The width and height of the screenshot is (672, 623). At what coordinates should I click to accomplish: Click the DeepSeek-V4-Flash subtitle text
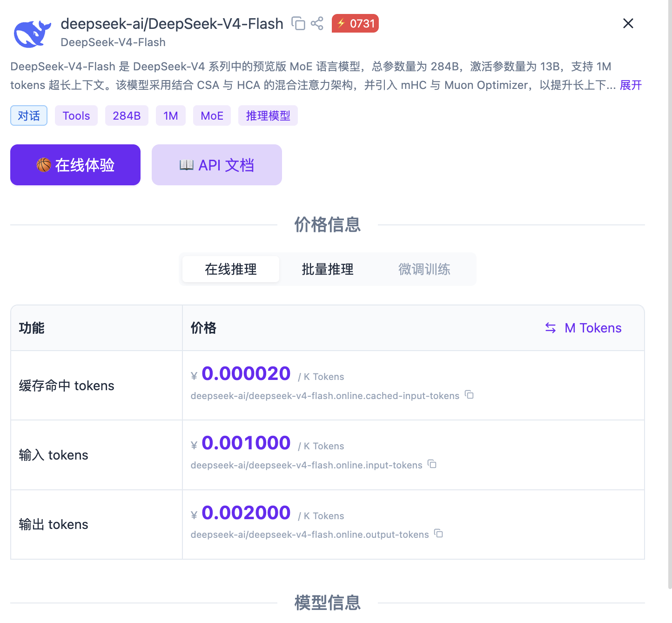pos(113,42)
